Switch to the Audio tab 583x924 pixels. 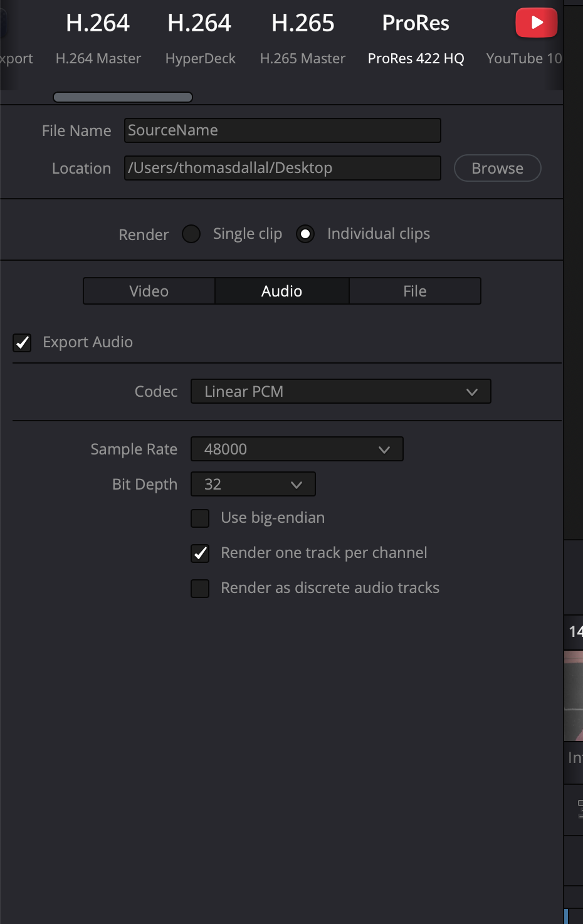pos(282,291)
